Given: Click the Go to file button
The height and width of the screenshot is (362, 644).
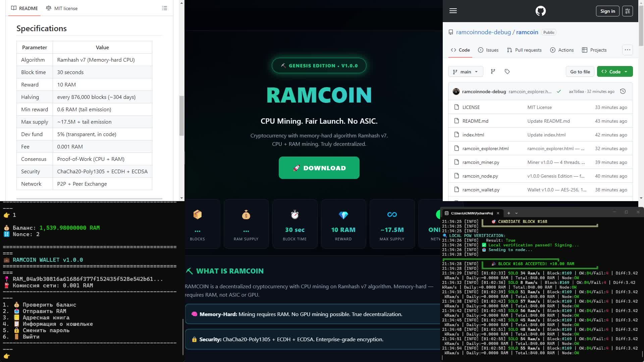Looking at the screenshot, I should coord(580,72).
